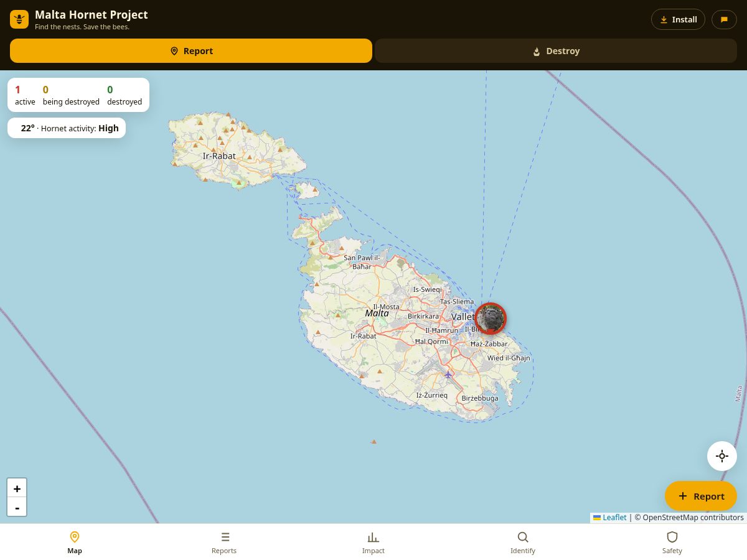Zoom out the map with minus
This screenshot has height=560, width=747.
(x=17, y=507)
